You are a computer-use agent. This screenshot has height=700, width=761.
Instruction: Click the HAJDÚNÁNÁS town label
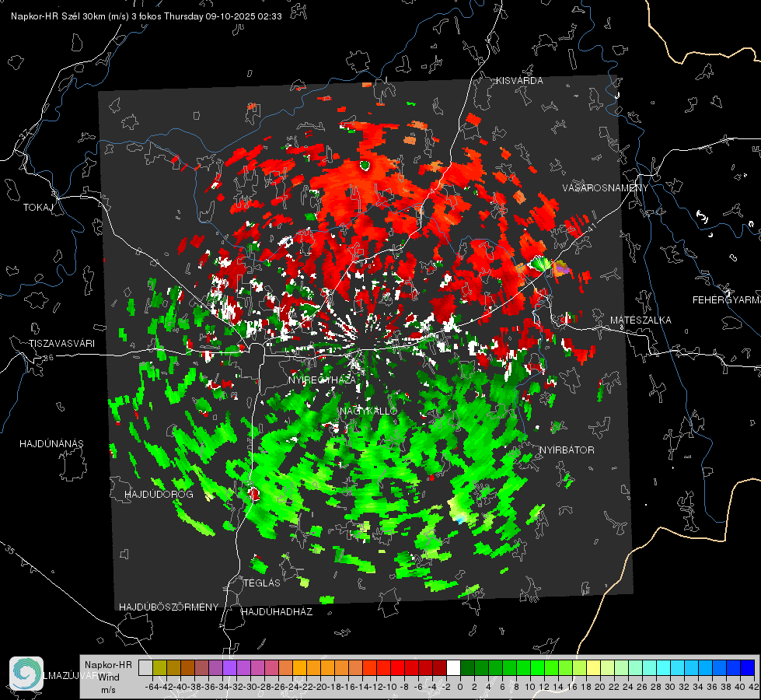[x=51, y=444]
